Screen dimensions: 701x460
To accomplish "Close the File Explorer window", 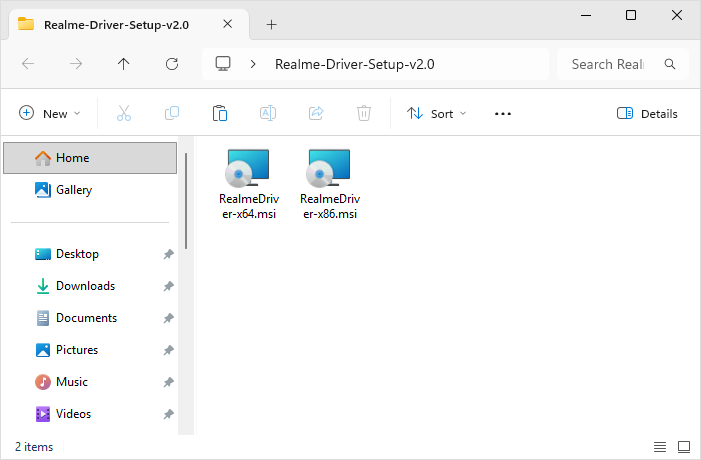I will tap(677, 15).
